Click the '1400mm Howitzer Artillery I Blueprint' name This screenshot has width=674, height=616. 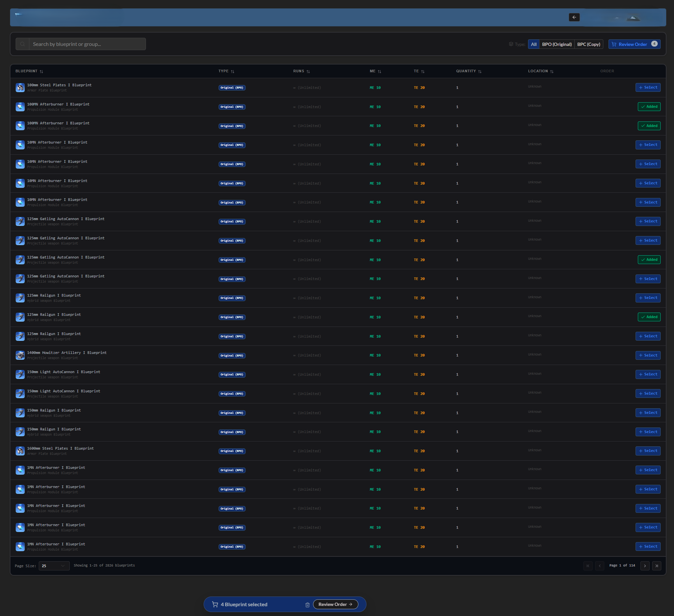67,353
